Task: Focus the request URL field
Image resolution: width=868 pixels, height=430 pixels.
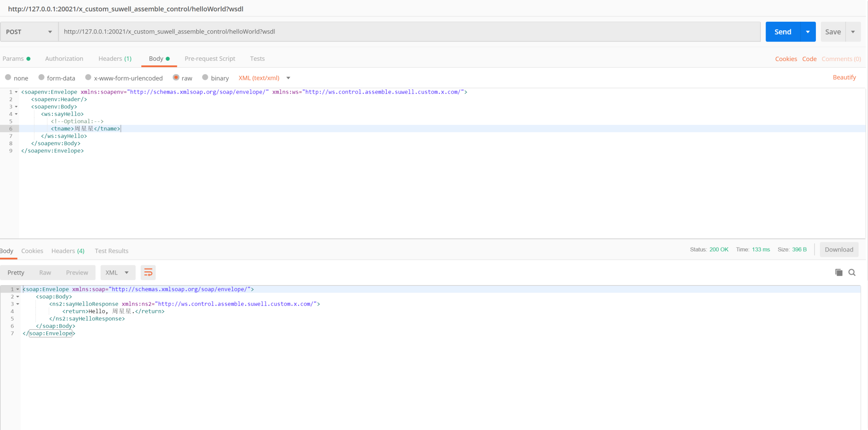Action: 409,32
